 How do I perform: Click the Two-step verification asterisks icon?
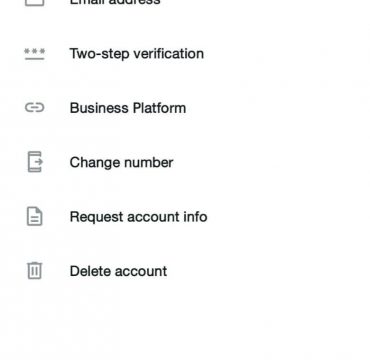(35, 54)
